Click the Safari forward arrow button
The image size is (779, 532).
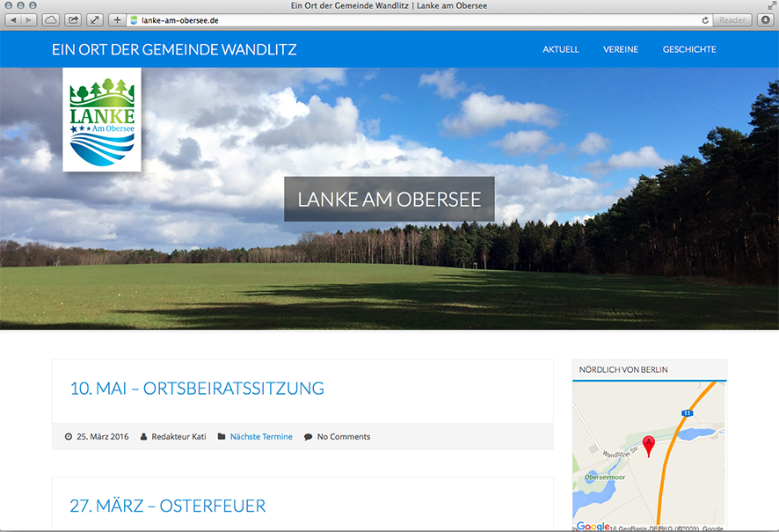click(30, 19)
